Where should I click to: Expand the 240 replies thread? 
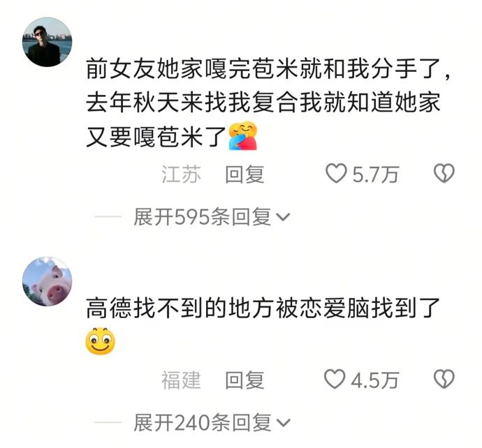pyautogui.click(x=212, y=422)
